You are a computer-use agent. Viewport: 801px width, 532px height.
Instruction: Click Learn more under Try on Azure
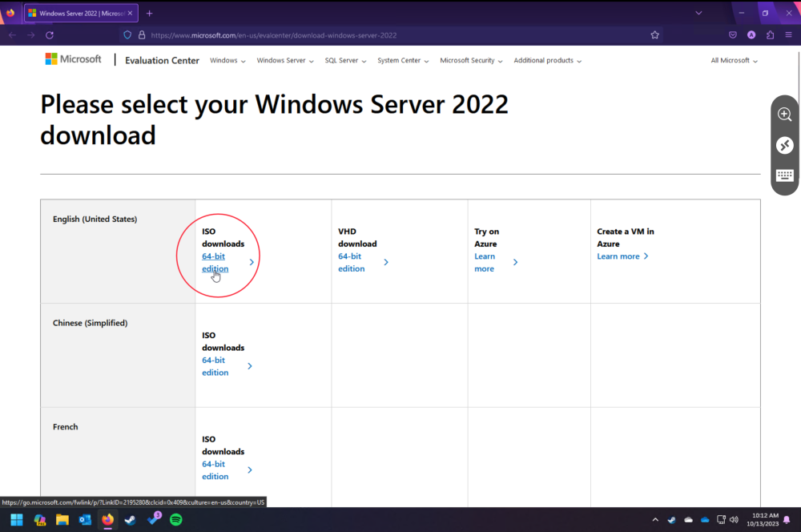coord(485,262)
